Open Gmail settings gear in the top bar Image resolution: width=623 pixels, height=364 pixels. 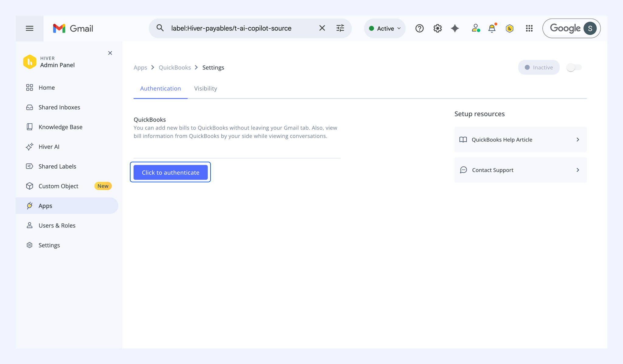(x=437, y=28)
